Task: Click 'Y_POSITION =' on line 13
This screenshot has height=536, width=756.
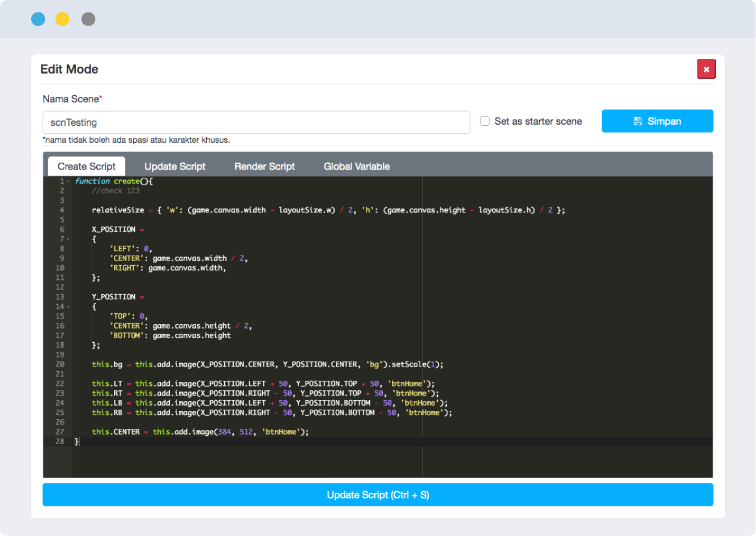Action: click(x=118, y=297)
